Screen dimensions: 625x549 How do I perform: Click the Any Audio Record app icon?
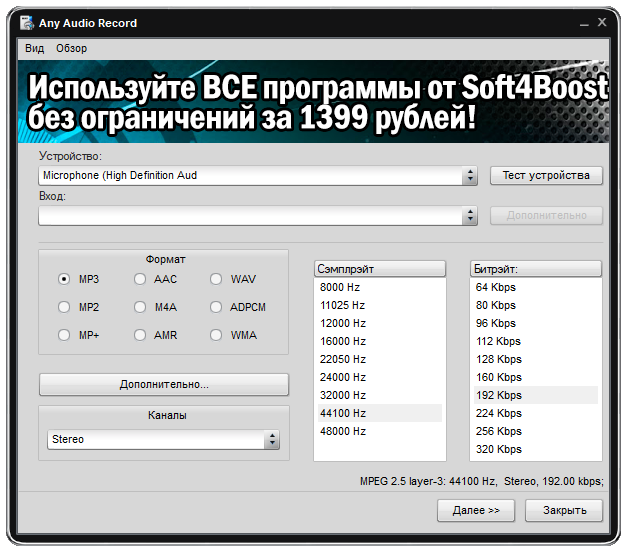[27, 23]
